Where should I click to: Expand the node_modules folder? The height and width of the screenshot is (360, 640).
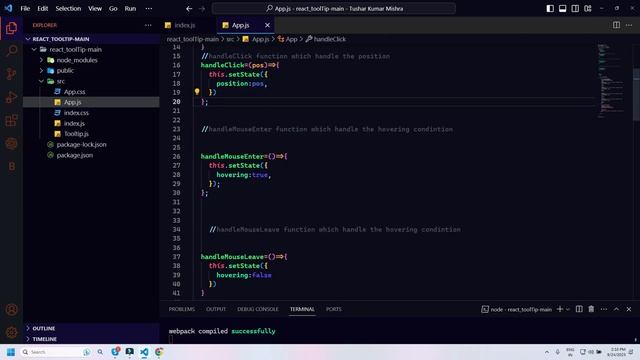click(91, 60)
